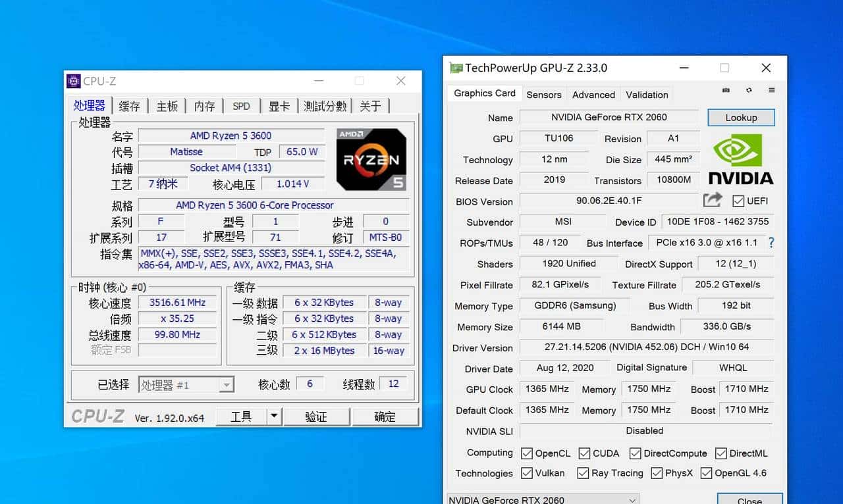The image size is (843, 504).
Task: Click the AMD Ryzen 5 logo in CPU-Z
Action: coord(371,160)
